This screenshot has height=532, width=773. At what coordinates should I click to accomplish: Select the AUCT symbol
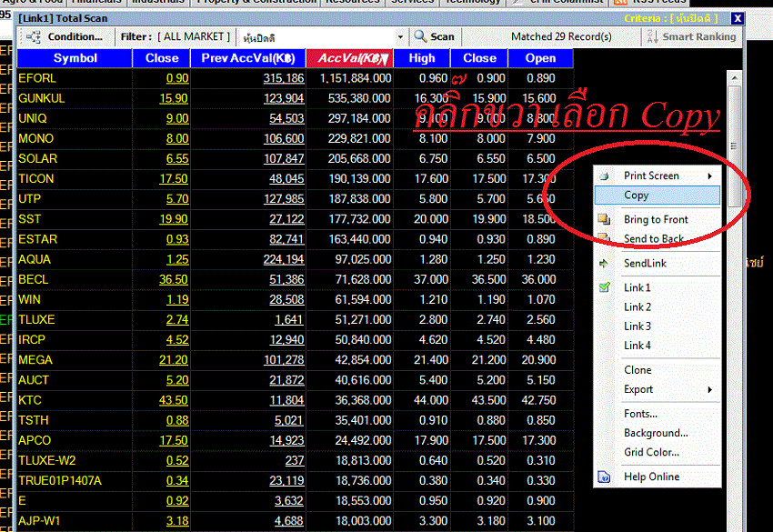(34, 380)
